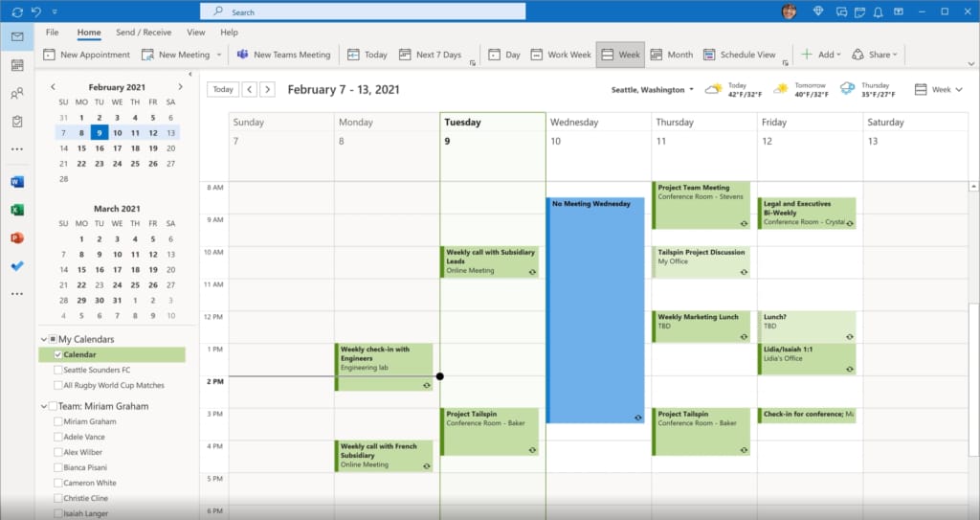Check the All Rugby World Cup Matches box
Screen dimensions: 980x520
(59, 385)
